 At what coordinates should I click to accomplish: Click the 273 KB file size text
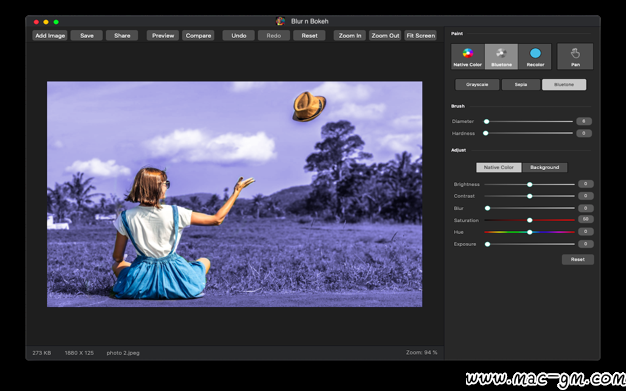coord(42,353)
